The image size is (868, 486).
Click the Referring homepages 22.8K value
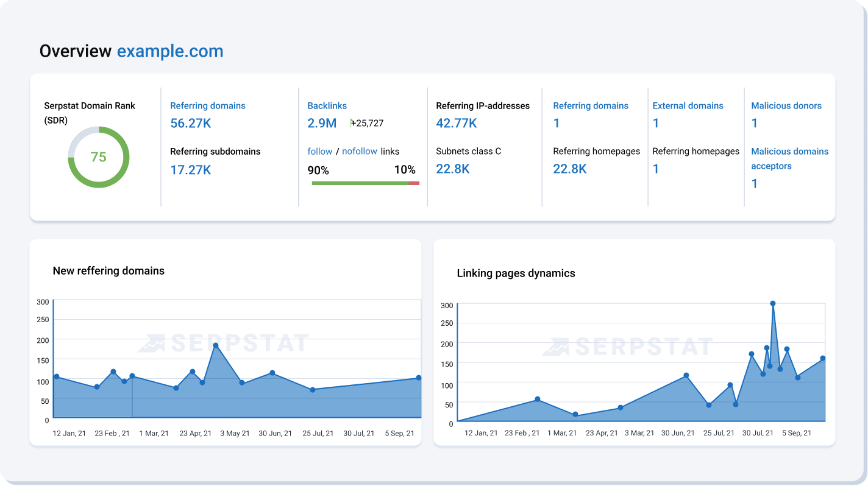[x=569, y=168]
